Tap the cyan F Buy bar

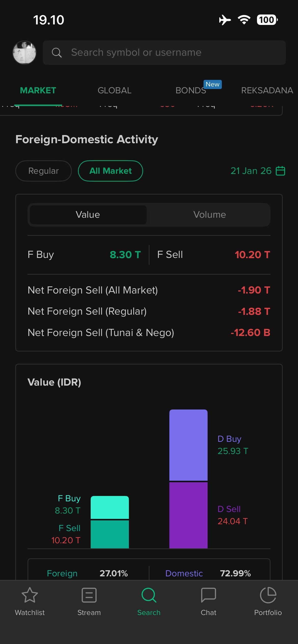coord(110,507)
